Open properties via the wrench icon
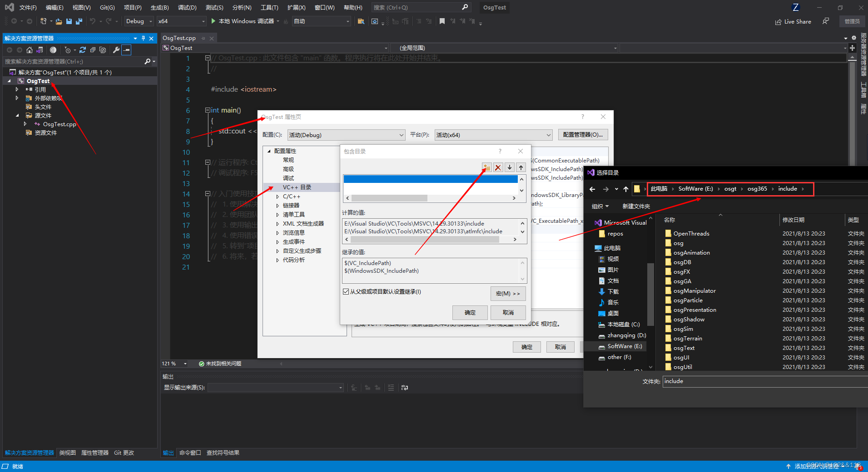This screenshot has height=472, width=868. click(x=116, y=50)
